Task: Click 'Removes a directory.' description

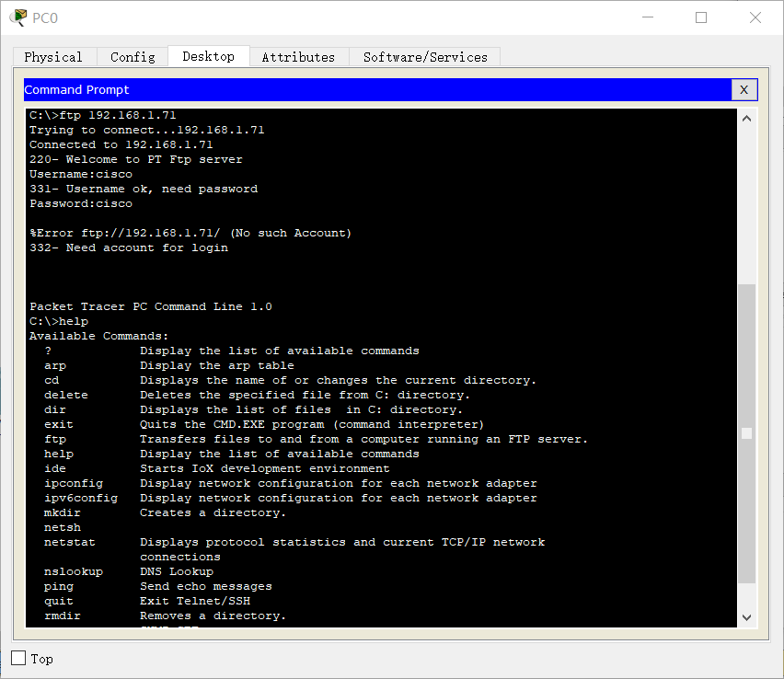Action: [x=213, y=616]
